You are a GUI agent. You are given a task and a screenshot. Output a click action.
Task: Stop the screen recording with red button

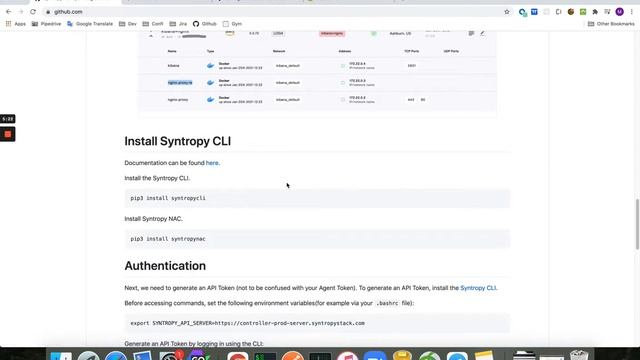point(8,134)
